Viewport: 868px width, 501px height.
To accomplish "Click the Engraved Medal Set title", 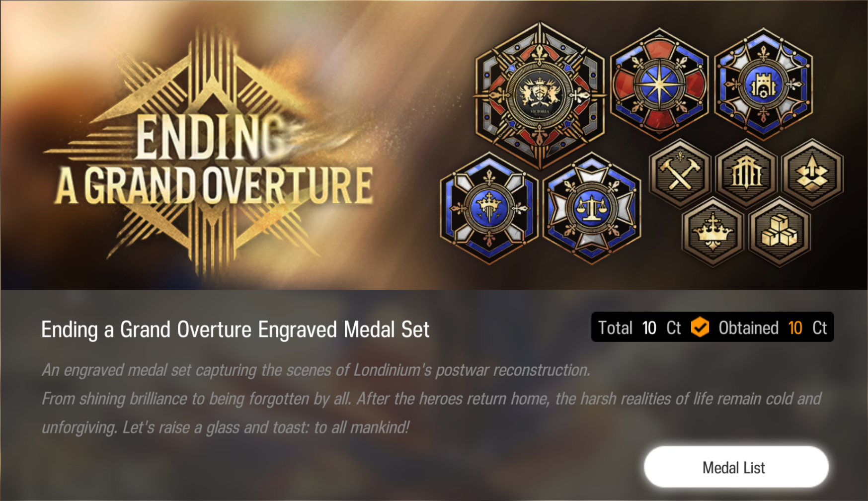I will (235, 330).
